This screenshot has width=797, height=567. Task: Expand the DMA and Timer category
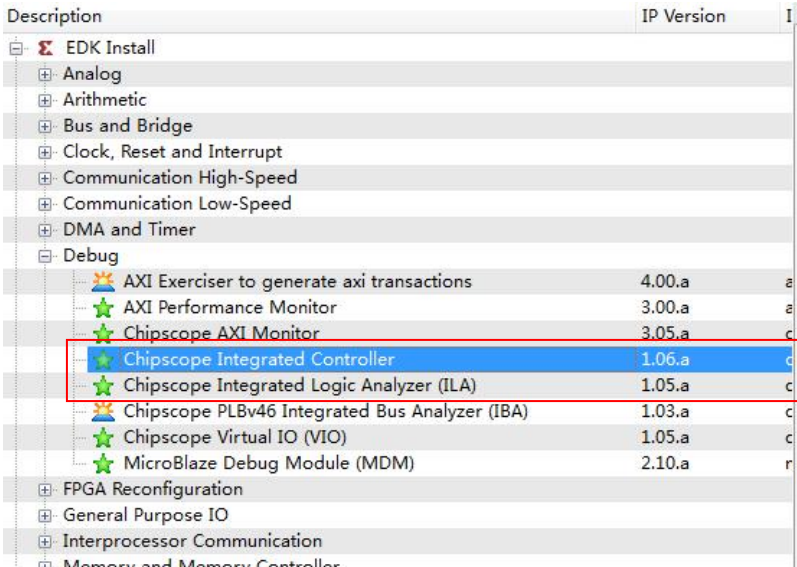45,230
